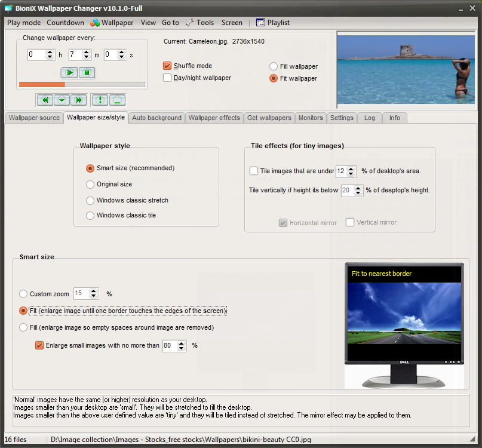Decrease the seconds value with down arrow

122,57
